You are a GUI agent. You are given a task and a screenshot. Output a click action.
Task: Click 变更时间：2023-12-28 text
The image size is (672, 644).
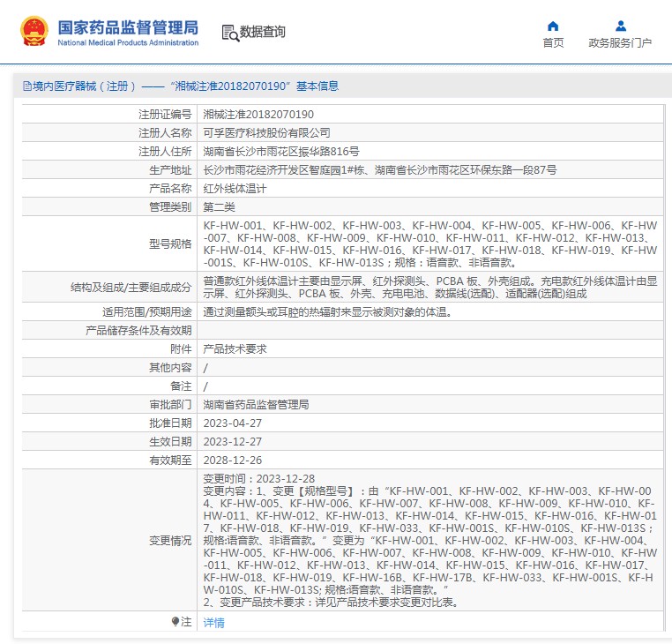coord(259,478)
